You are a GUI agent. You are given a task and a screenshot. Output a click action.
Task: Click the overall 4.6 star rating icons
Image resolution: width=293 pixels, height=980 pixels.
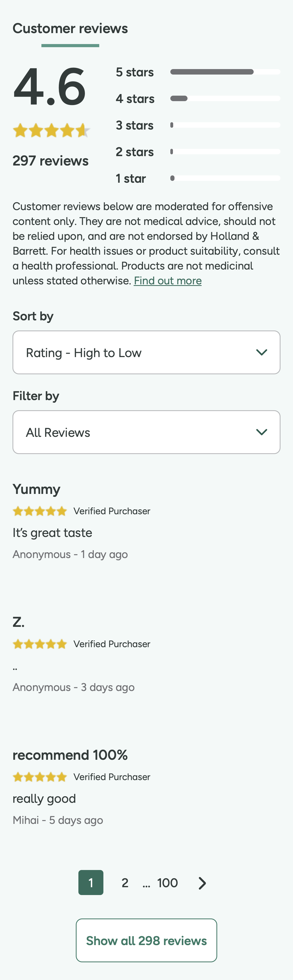pos(51,131)
